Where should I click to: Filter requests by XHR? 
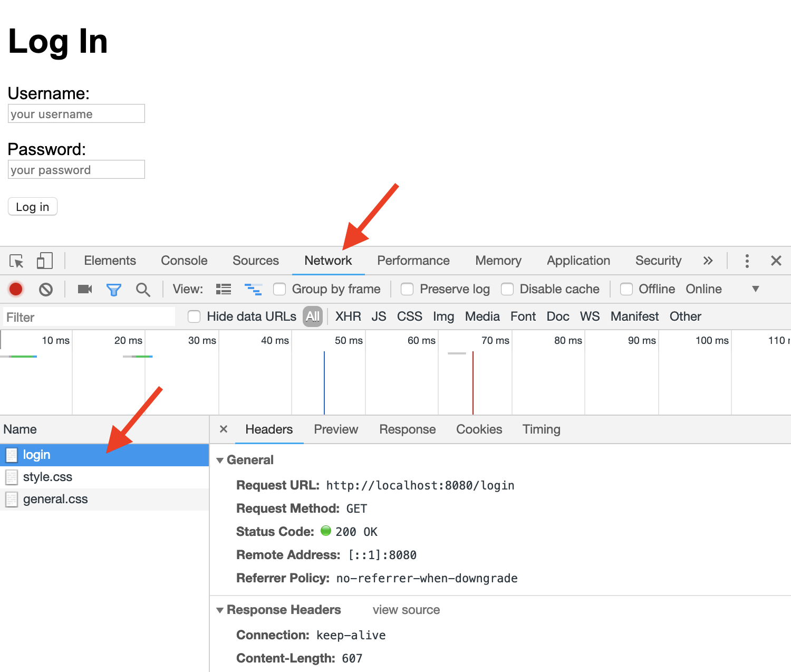(348, 316)
